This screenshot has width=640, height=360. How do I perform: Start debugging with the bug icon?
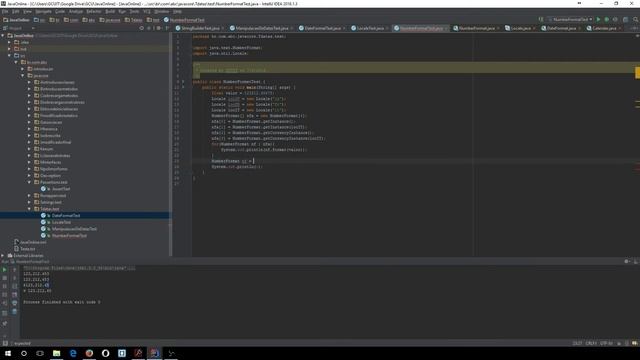click(x=607, y=19)
